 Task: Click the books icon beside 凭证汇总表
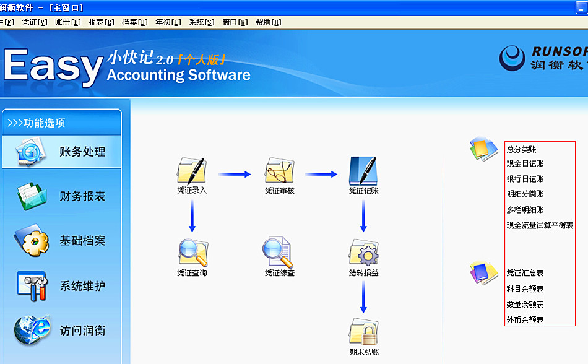(484, 273)
